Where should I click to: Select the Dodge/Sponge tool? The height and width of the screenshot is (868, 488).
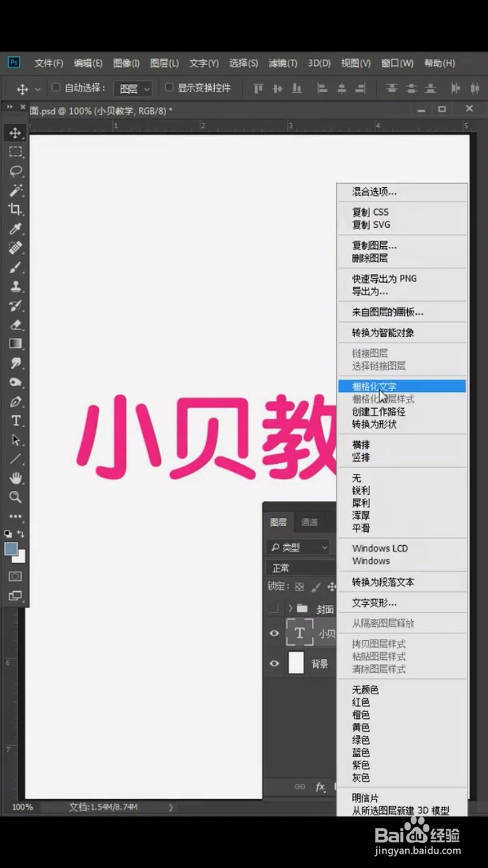point(16,382)
